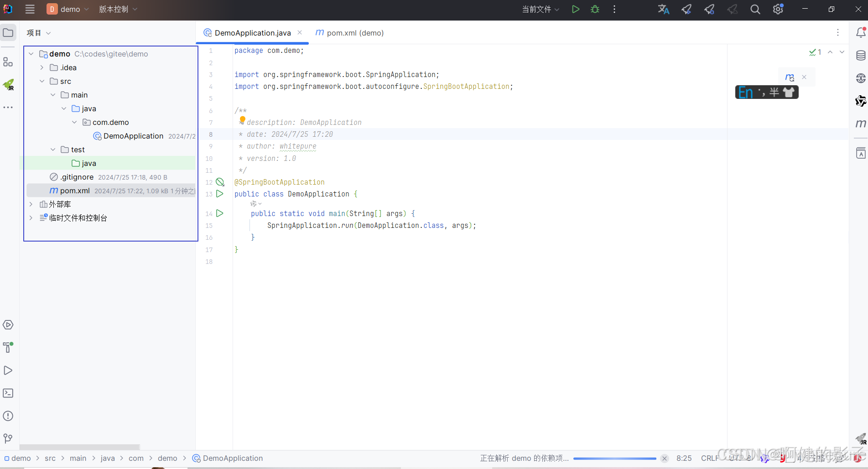
Task: Open the 当前文件 run configuration dropdown
Action: coord(541,9)
